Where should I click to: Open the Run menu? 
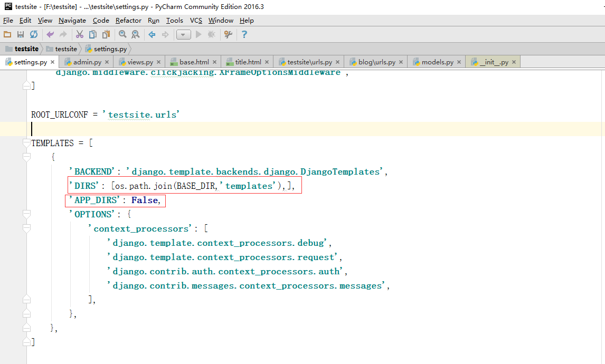pos(154,21)
